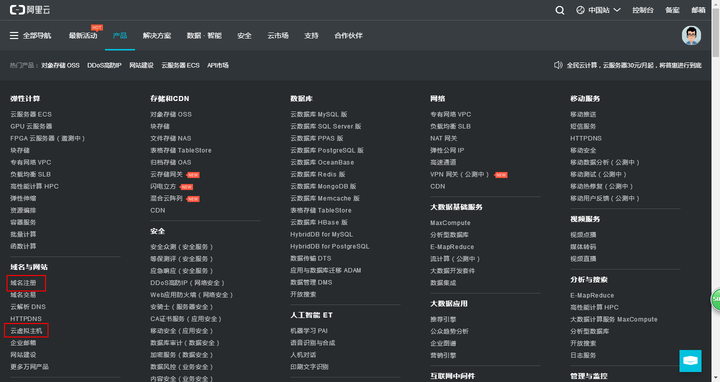Screen dimensions: 720x382
Task: Open 混合云阵列 link
Action: tap(166, 198)
